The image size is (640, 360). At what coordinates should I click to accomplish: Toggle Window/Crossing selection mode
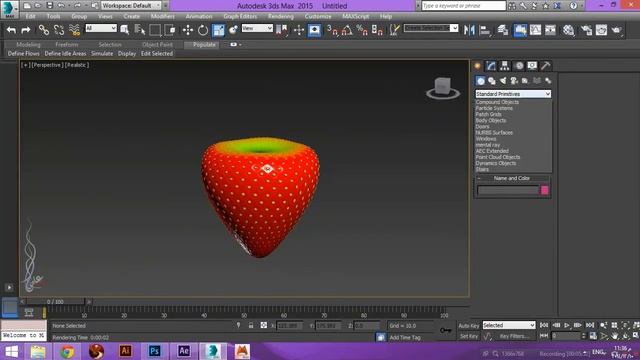tap(170, 30)
